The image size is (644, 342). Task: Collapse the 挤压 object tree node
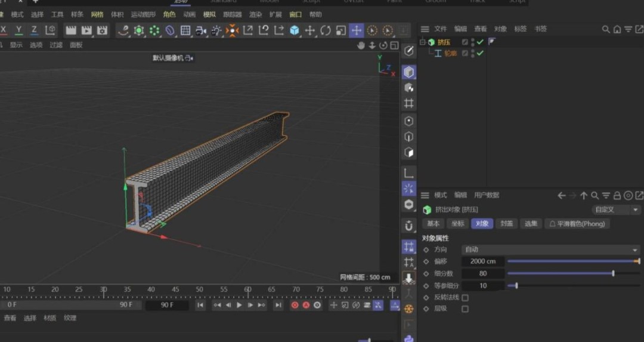(423, 42)
